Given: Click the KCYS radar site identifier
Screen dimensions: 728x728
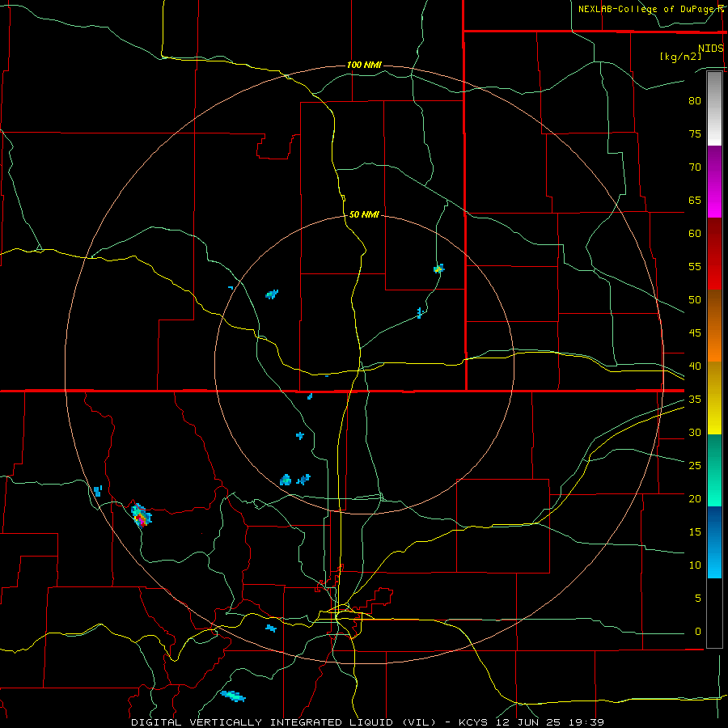Looking at the screenshot, I should click(476, 722).
